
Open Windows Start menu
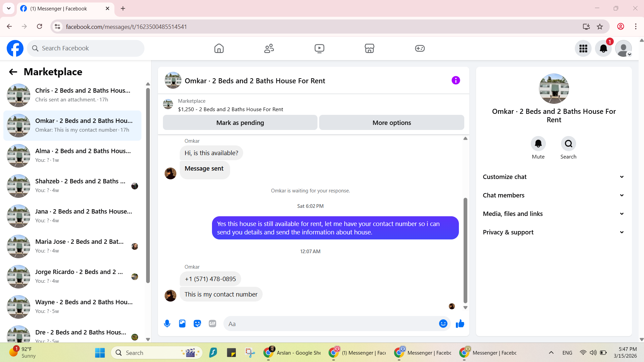[100, 353]
